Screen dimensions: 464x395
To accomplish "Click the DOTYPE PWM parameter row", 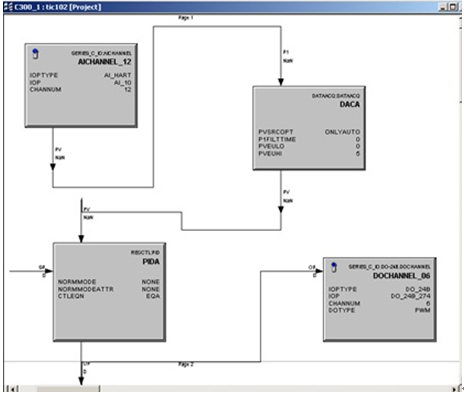I will click(x=379, y=310).
